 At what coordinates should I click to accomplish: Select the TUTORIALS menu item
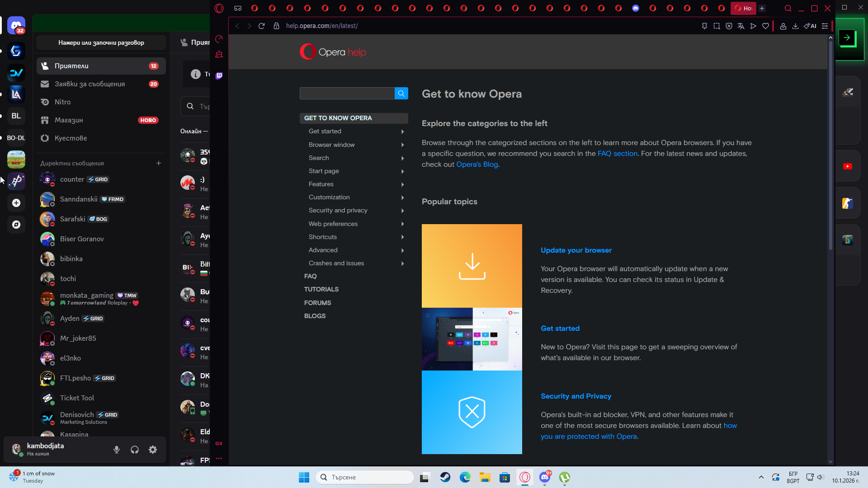[321, 289]
